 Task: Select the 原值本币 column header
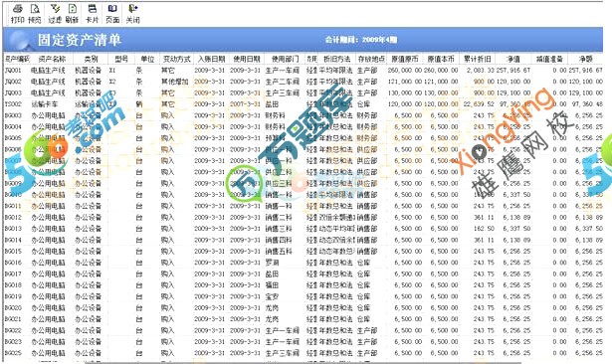click(x=441, y=59)
